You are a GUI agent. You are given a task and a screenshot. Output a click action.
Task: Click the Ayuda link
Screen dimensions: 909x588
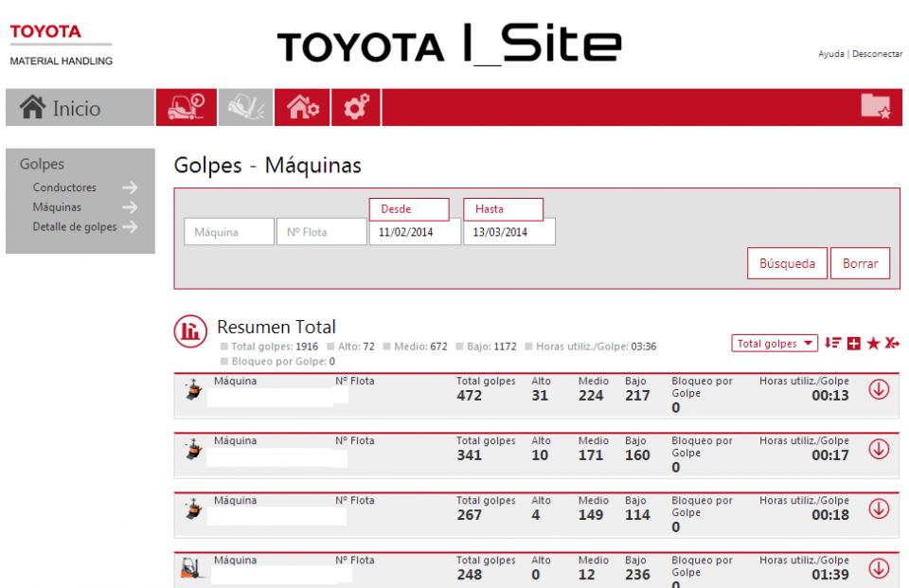pos(830,54)
